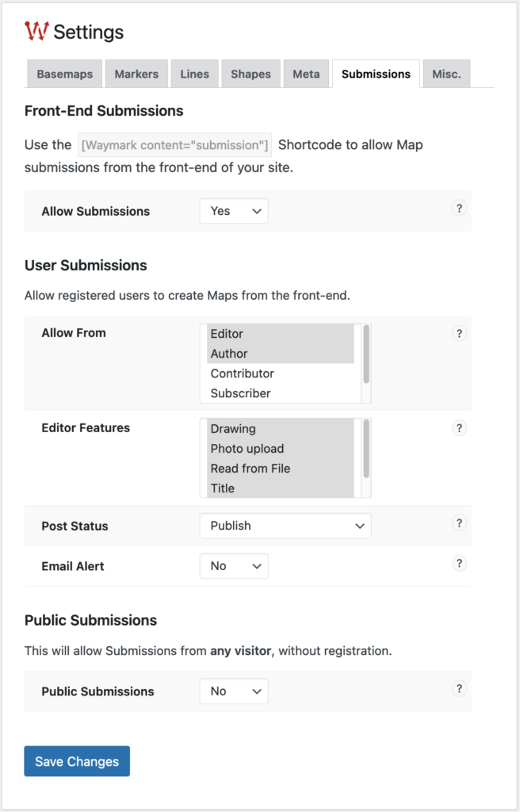Click the Waymark logo icon
Screen dimensions: 520x812
coord(36,32)
